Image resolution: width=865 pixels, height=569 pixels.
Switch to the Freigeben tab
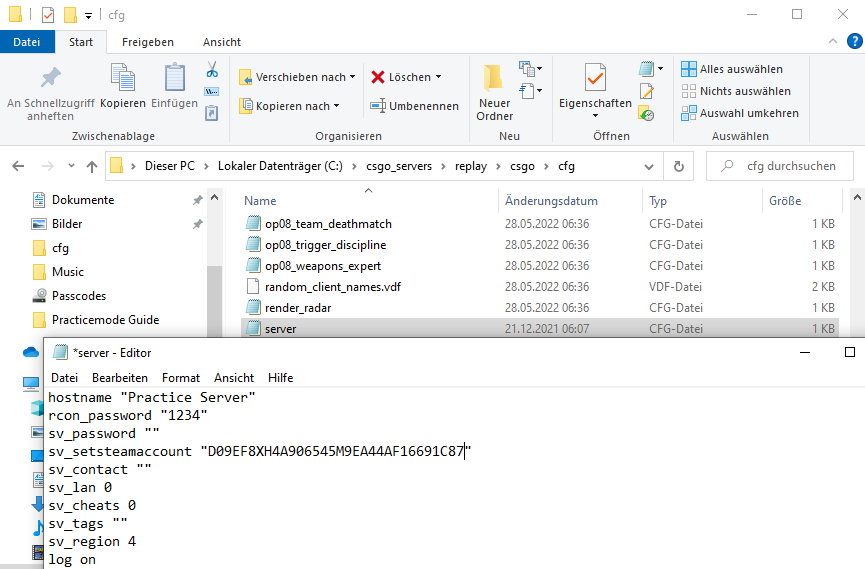pyautogui.click(x=148, y=42)
